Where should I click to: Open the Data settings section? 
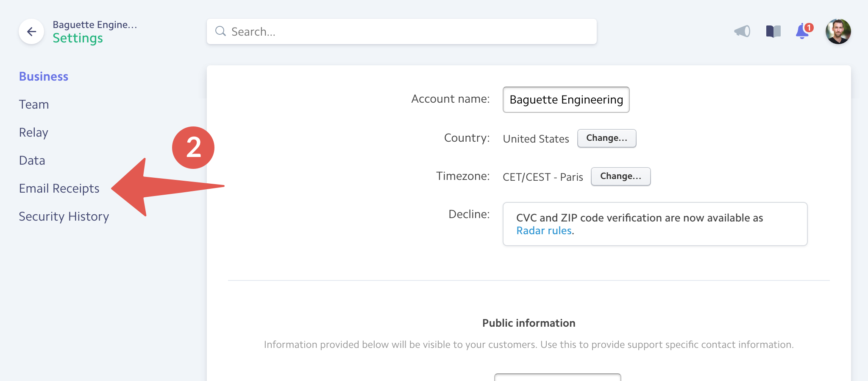coord(32,160)
